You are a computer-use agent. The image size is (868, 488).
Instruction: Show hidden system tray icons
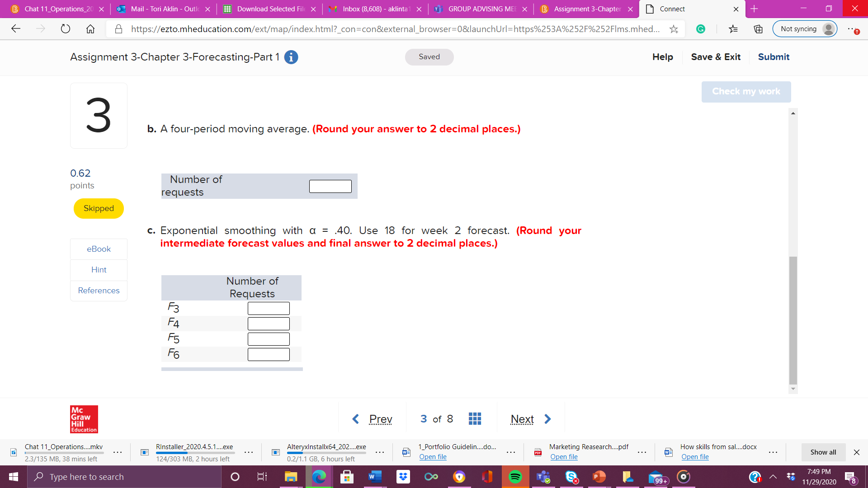click(773, 477)
